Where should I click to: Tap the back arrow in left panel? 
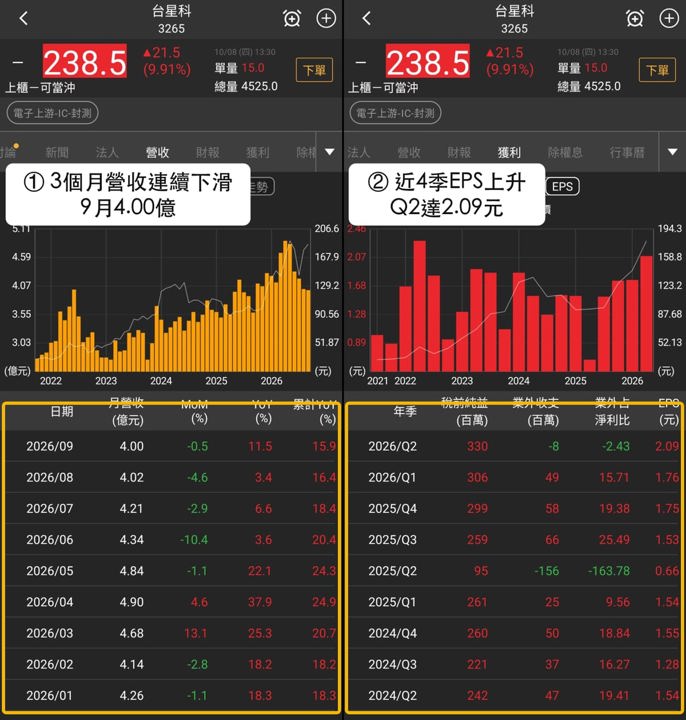[x=24, y=18]
